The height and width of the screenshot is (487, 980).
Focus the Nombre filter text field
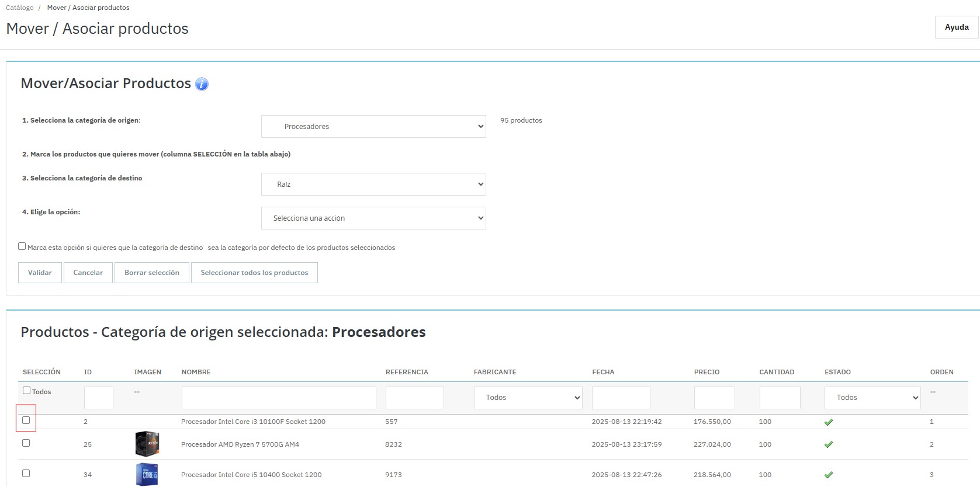(x=279, y=398)
